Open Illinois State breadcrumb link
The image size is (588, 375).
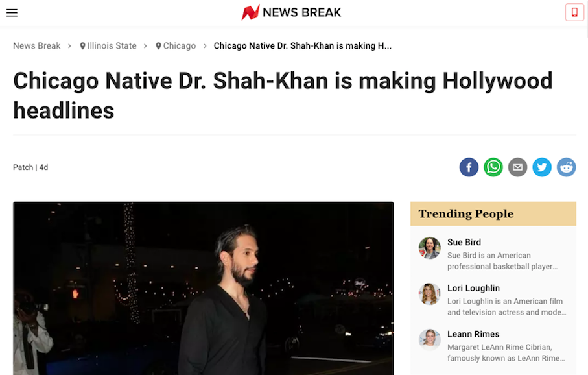[108, 46]
